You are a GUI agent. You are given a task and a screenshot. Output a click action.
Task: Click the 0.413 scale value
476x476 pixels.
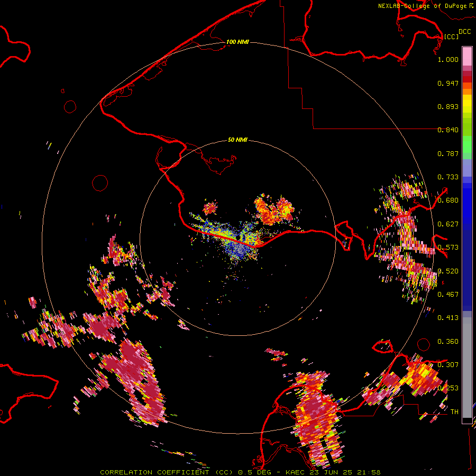448,318
